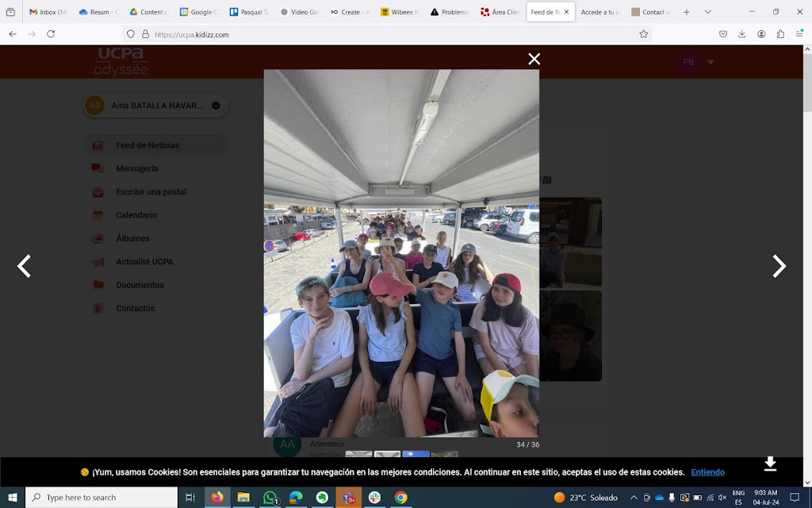This screenshot has height=508, width=812.
Task: Open File Explorer from the taskbar
Action: (243, 498)
